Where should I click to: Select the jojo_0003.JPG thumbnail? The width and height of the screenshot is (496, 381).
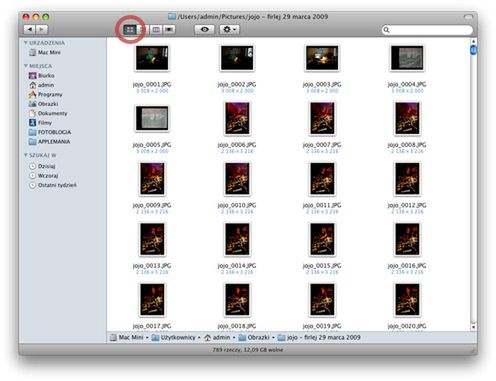coord(322,58)
